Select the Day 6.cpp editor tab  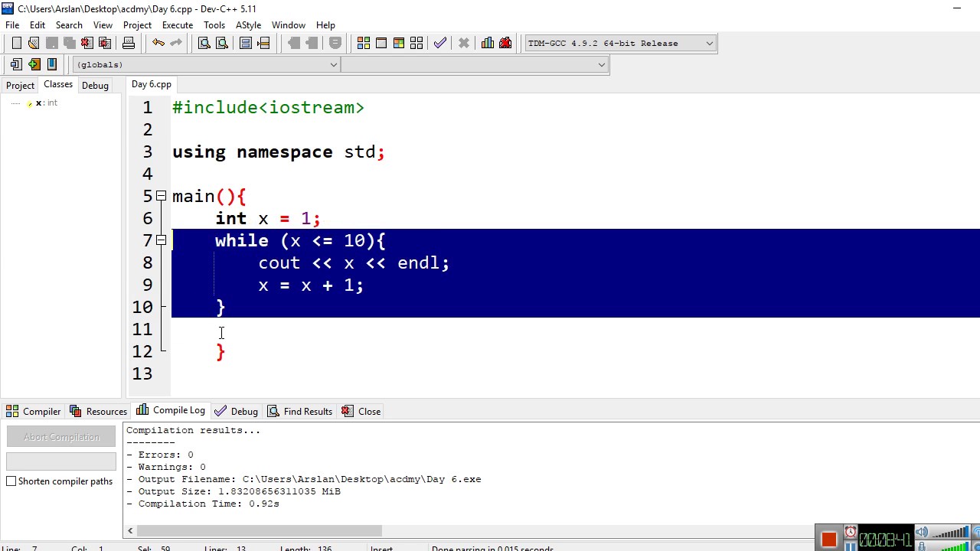(152, 84)
